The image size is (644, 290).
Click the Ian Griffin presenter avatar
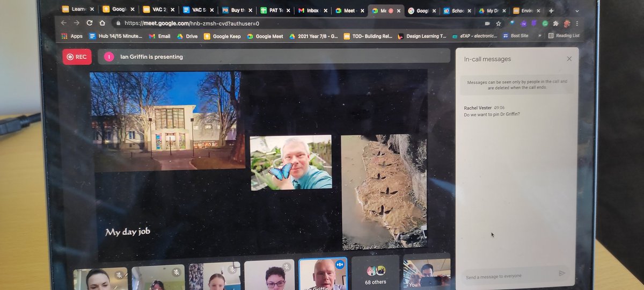(109, 56)
